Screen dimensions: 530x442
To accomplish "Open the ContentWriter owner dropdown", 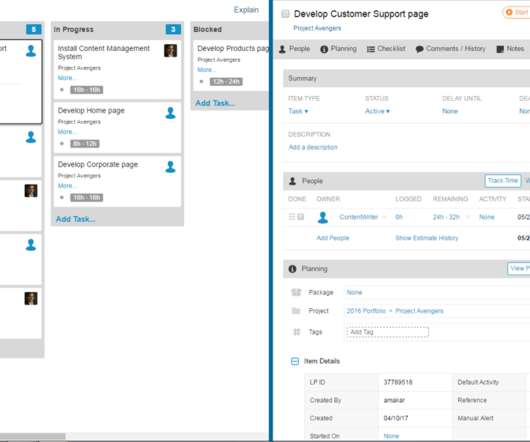I will [384, 217].
